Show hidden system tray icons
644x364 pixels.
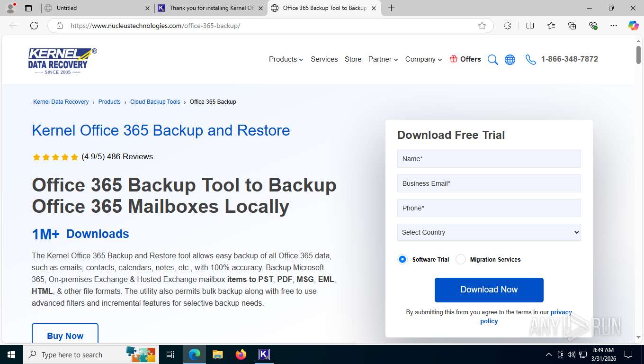tap(549, 355)
